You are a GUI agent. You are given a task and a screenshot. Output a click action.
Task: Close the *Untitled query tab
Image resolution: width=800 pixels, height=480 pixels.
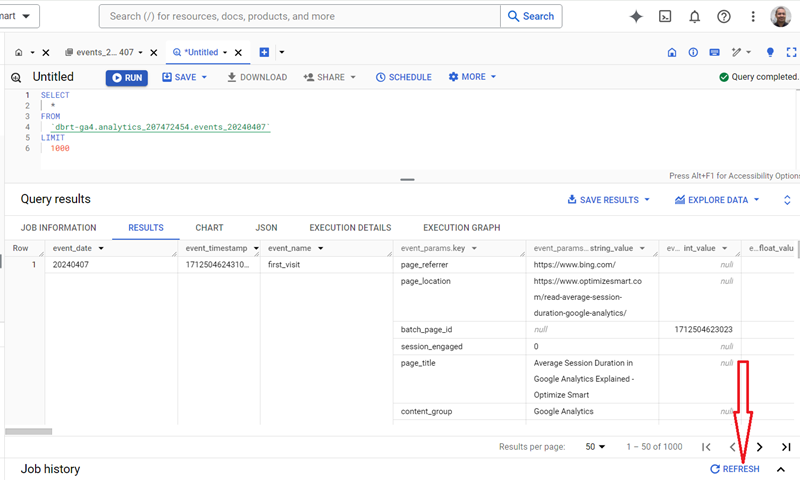coord(238,53)
